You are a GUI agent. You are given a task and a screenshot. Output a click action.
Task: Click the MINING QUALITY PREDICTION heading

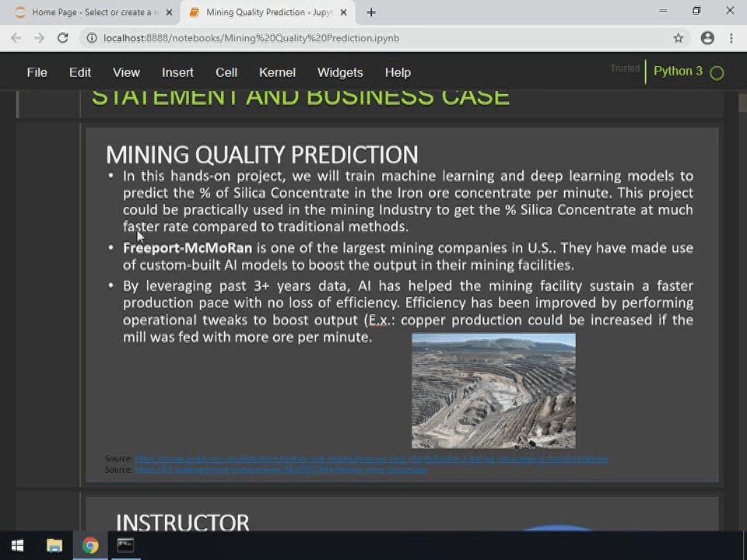(x=262, y=155)
